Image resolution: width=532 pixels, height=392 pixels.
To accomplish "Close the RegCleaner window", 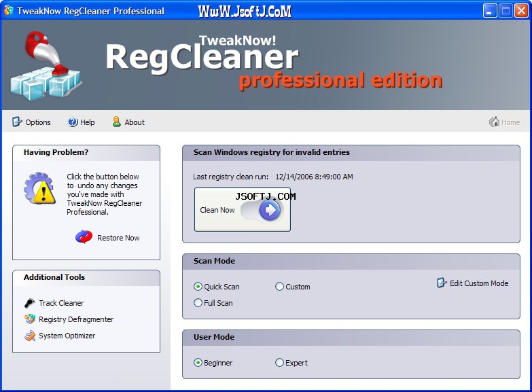I will click(521, 11).
